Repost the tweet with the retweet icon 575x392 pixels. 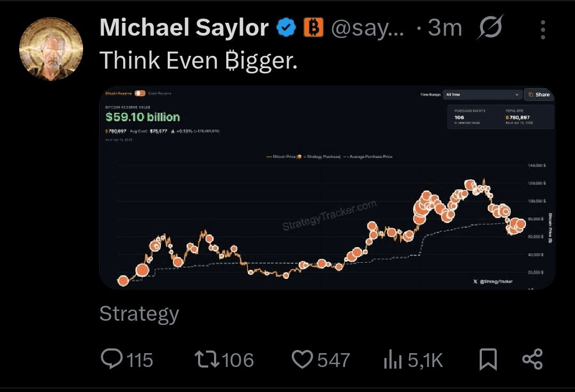(x=207, y=360)
